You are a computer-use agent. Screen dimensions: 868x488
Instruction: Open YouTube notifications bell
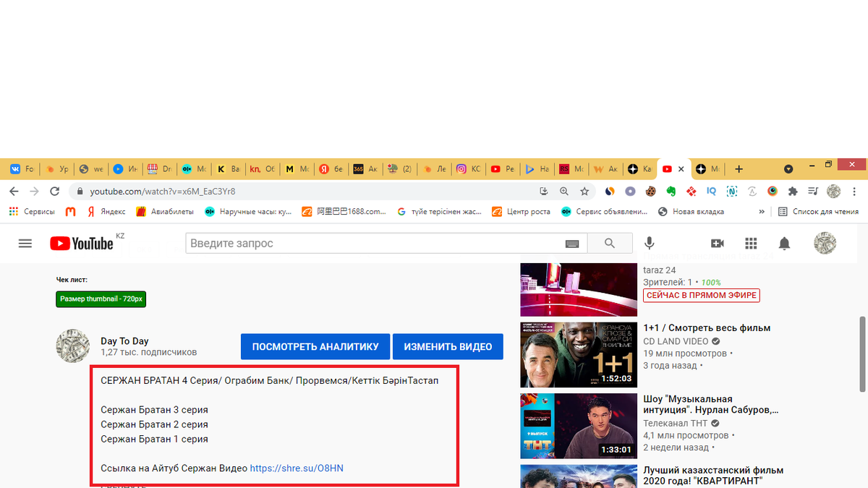point(784,244)
